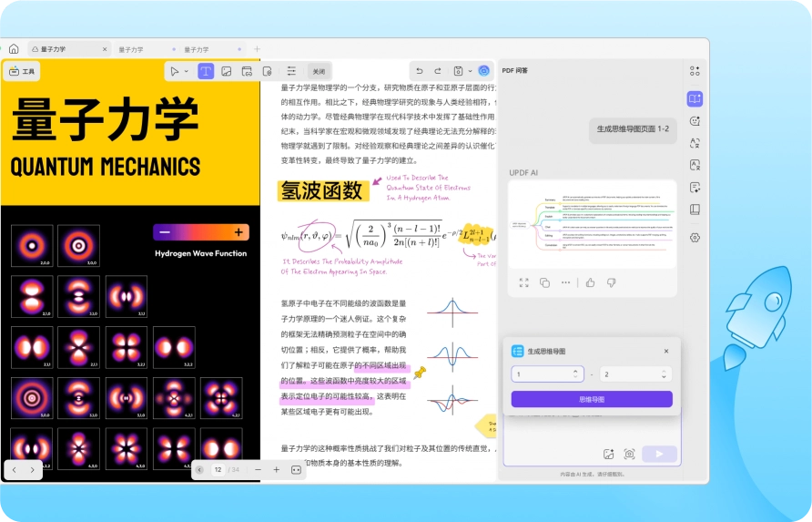The image size is (812, 522).
Task: Go to the next page arrow
Action: (32, 470)
